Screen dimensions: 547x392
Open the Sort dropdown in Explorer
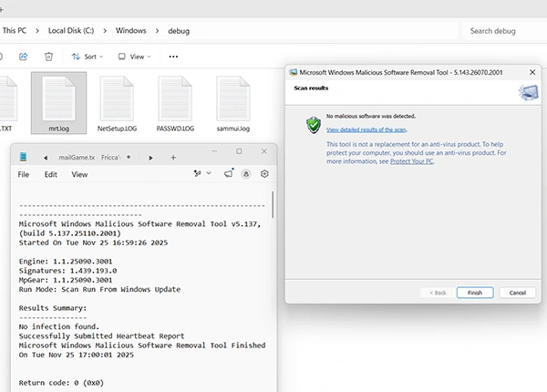tap(88, 57)
